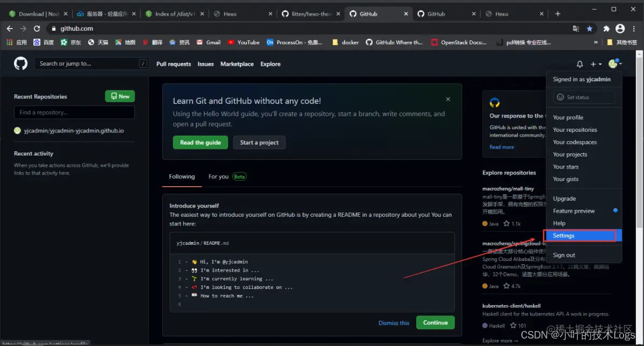Bookmark this page with the star icon

[x=589, y=29]
